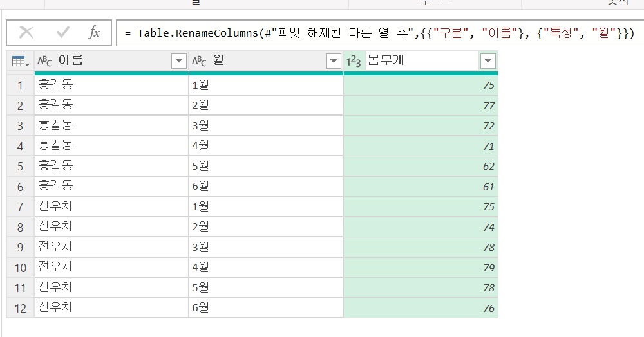Click 3월 cell in row 9
The height and width of the screenshot is (337, 644).
click(x=266, y=248)
